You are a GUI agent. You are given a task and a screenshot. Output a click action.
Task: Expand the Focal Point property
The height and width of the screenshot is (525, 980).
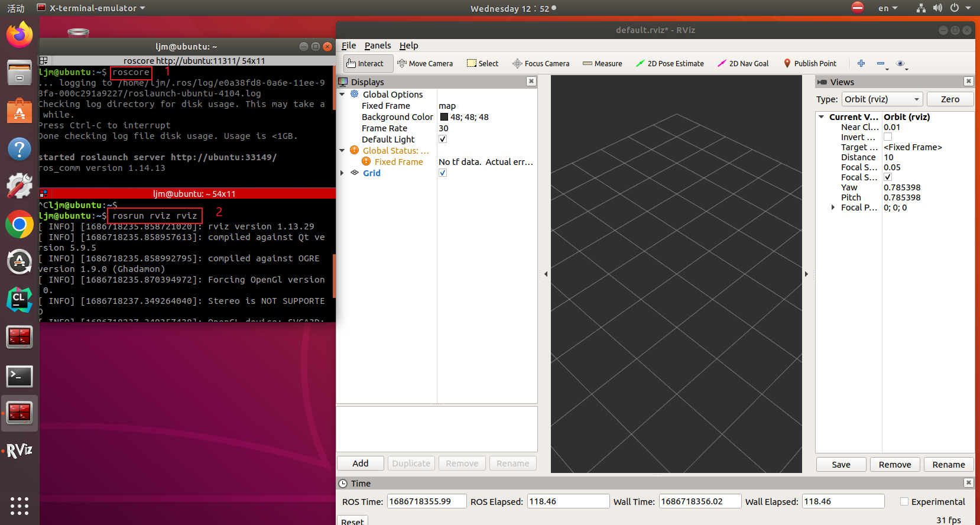tap(833, 208)
